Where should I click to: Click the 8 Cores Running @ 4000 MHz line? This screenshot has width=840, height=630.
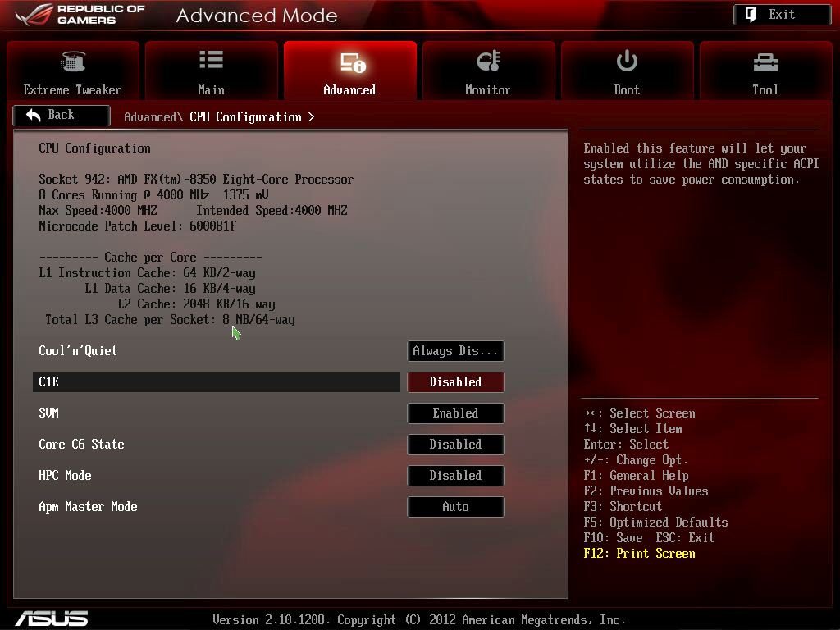coord(153,195)
